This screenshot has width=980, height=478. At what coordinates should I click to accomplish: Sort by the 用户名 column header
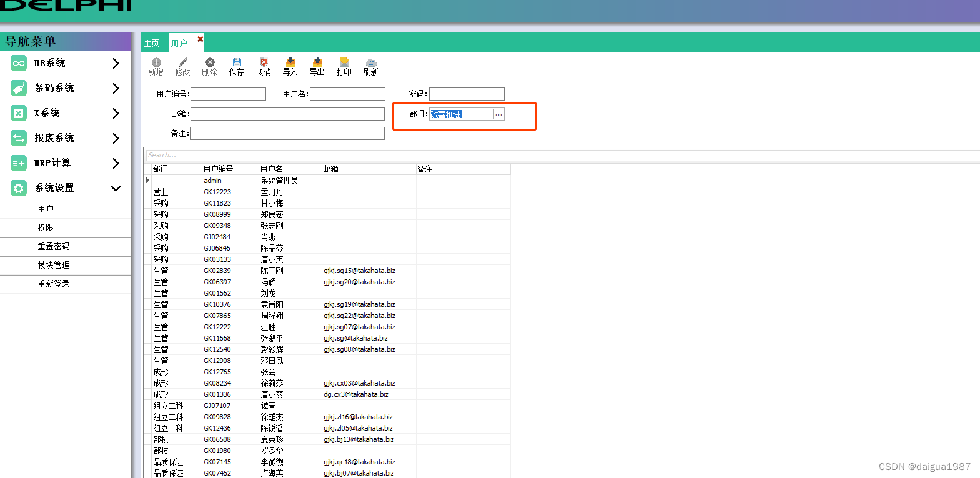290,169
